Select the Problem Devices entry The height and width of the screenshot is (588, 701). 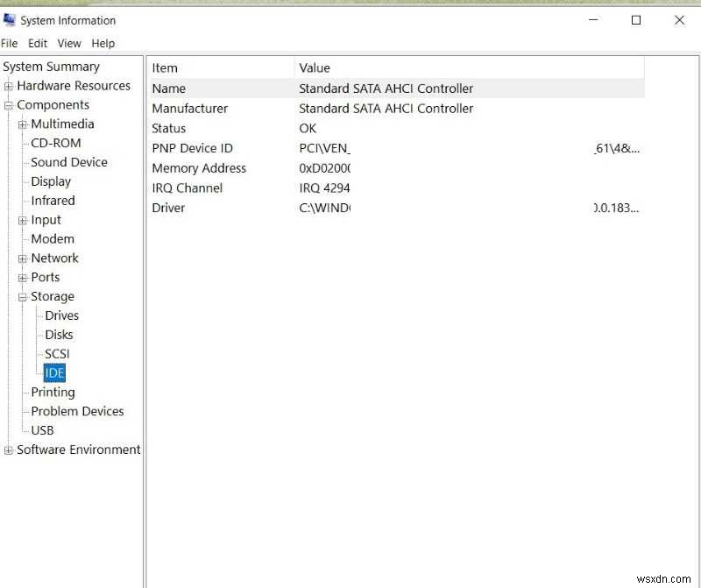tap(77, 411)
